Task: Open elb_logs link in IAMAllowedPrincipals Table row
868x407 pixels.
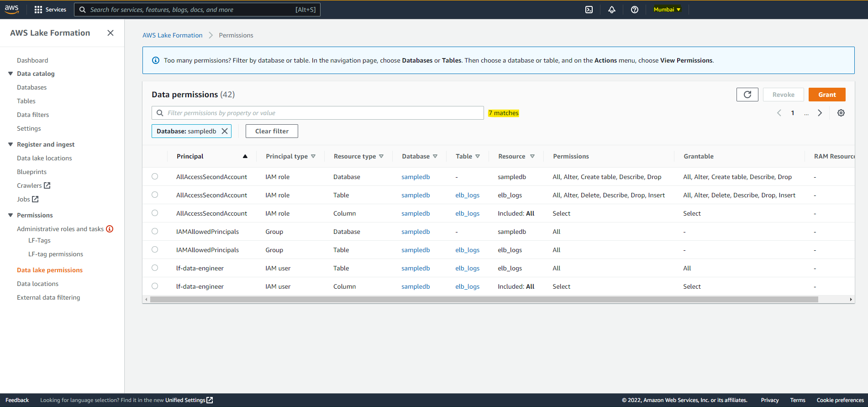Action: pyautogui.click(x=467, y=250)
